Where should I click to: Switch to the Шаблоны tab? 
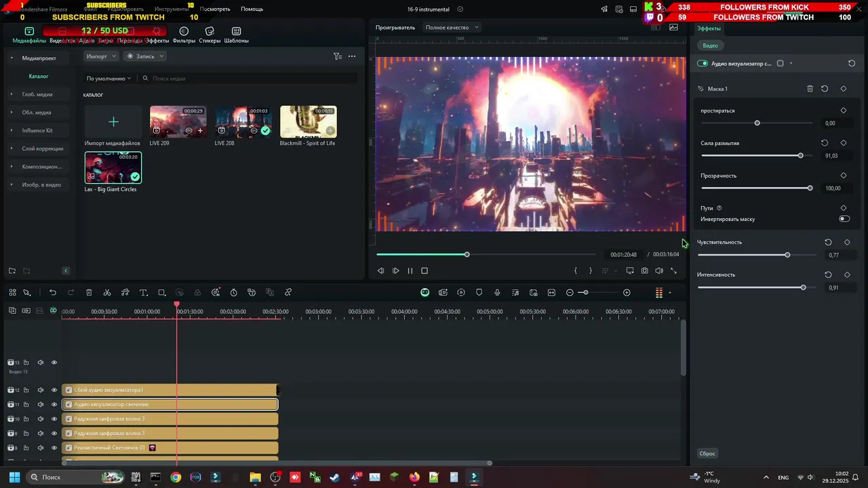tap(236, 35)
